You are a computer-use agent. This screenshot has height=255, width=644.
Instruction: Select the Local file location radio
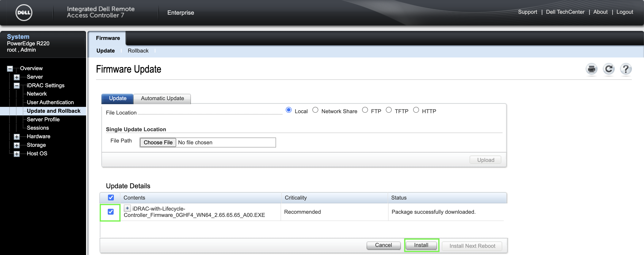tap(288, 110)
